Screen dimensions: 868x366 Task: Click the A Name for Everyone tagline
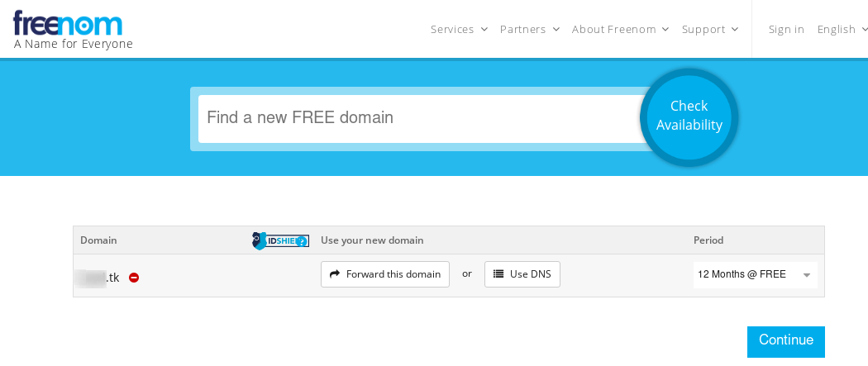73,45
